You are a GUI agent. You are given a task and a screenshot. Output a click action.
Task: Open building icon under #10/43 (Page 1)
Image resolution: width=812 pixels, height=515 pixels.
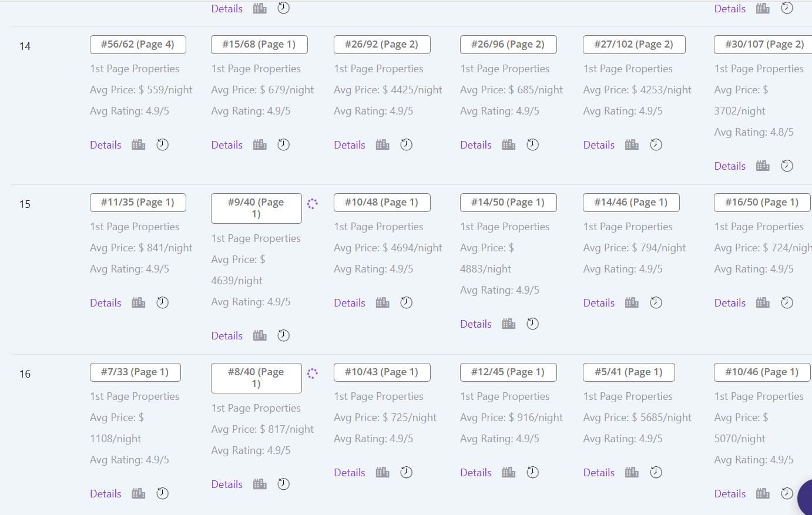[x=382, y=472]
